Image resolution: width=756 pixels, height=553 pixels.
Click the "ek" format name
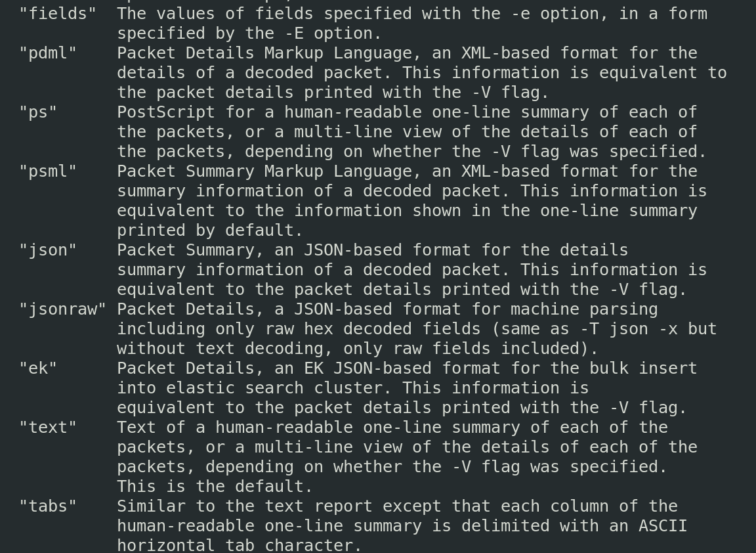pyautogui.click(x=38, y=368)
